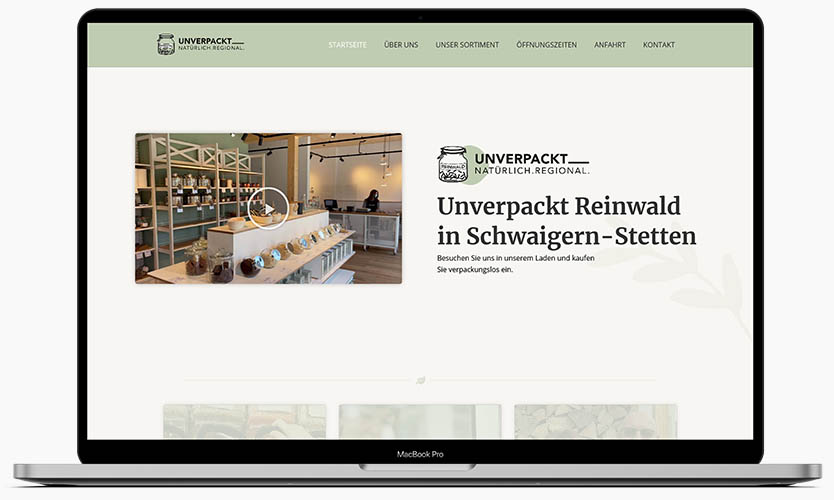Click the Unverpackt jar logo in header
This screenshot has height=500, width=834.
pyautogui.click(x=201, y=44)
